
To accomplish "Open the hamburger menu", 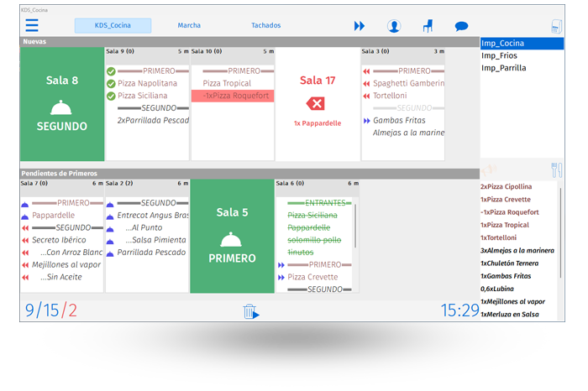I will [x=32, y=25].
